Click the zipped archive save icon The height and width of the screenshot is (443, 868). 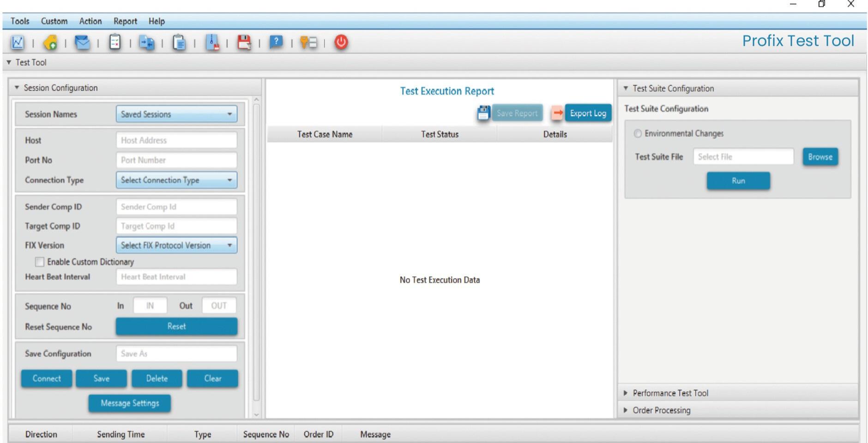[x=212, y=42]
